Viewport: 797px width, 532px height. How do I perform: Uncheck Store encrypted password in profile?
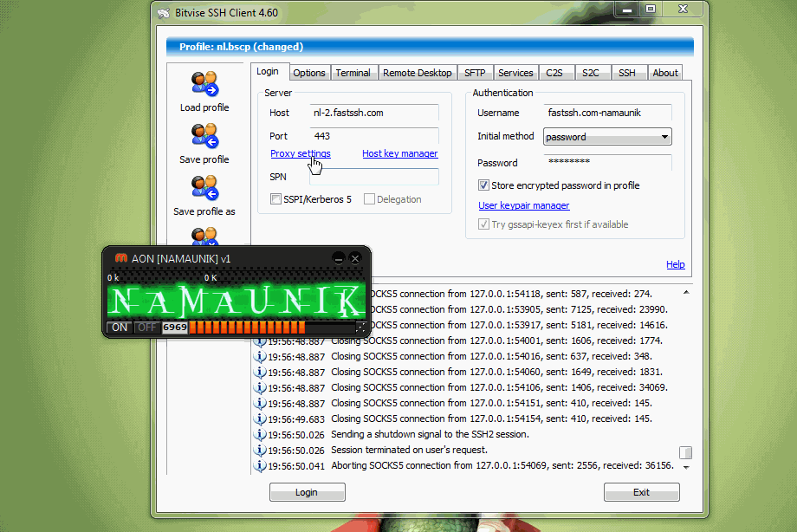484,185
